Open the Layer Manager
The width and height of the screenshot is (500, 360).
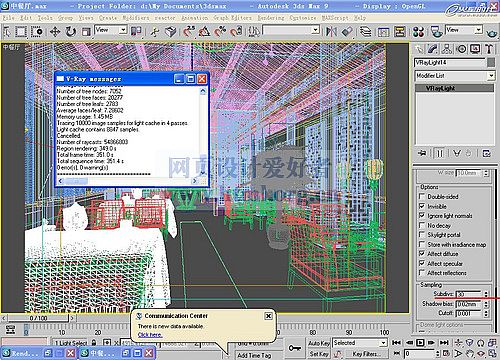[x=366, y=32]
